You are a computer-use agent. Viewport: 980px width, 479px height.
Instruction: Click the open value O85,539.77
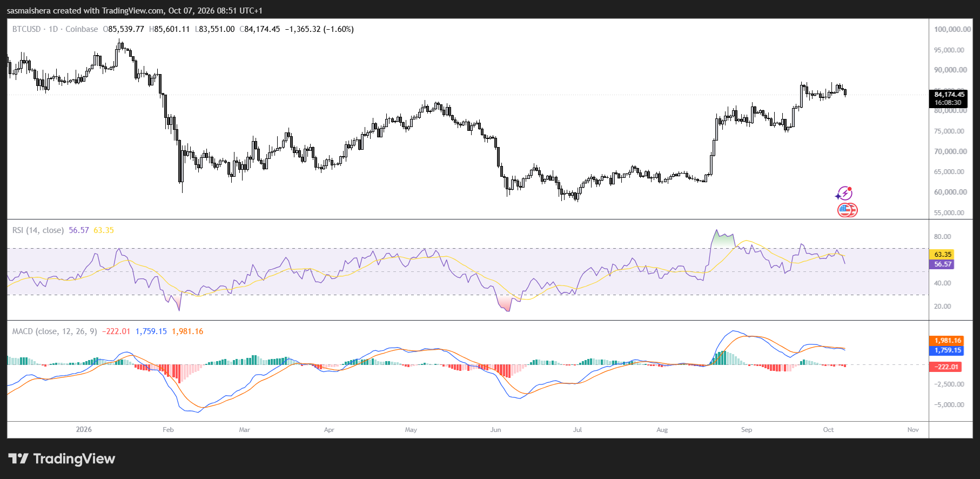(124, 29)
